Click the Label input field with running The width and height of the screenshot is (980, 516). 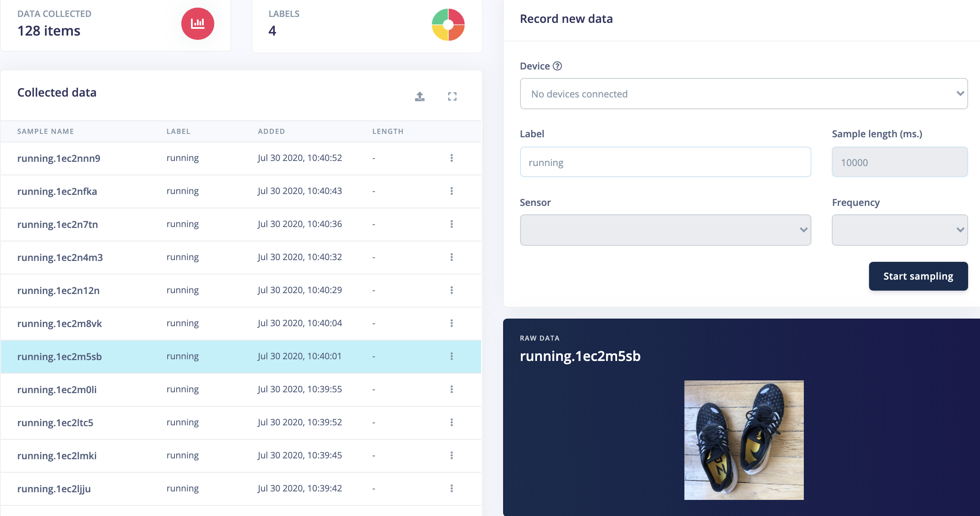coord(665,162)
